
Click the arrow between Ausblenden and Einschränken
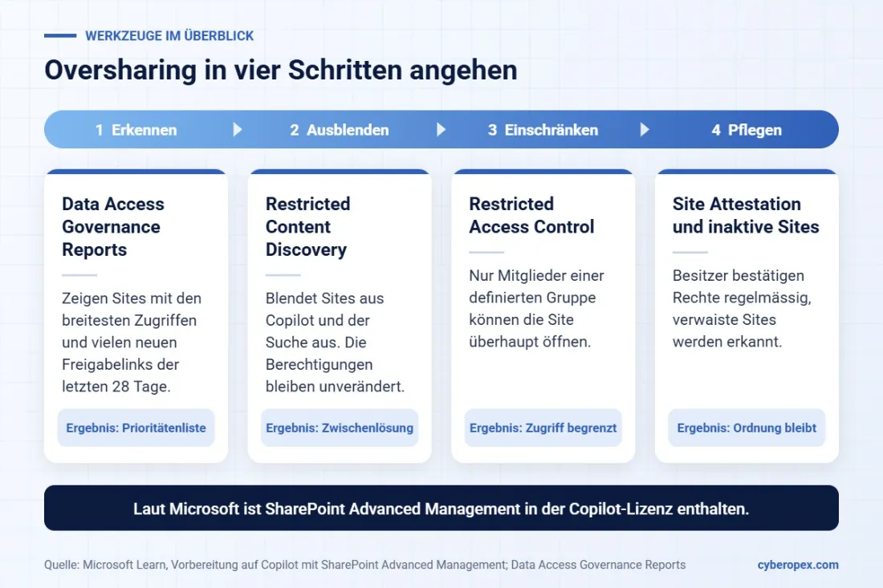(x=441, y=130)
